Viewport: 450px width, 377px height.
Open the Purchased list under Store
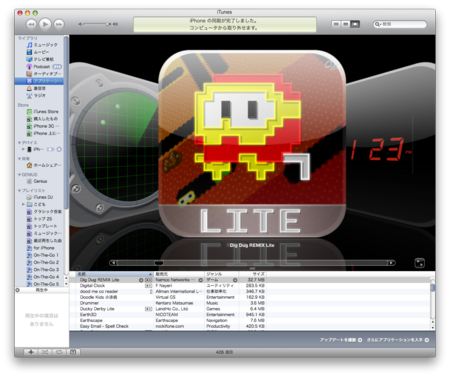point(42,119)
